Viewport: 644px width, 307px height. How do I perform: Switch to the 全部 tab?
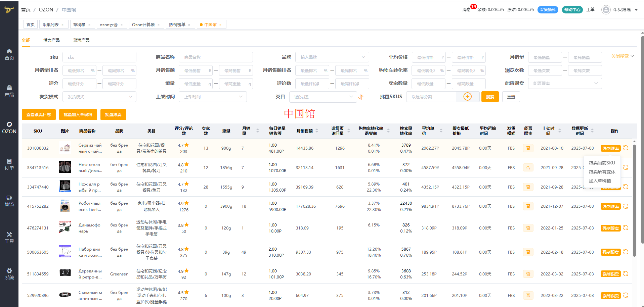tap(26, 40)
